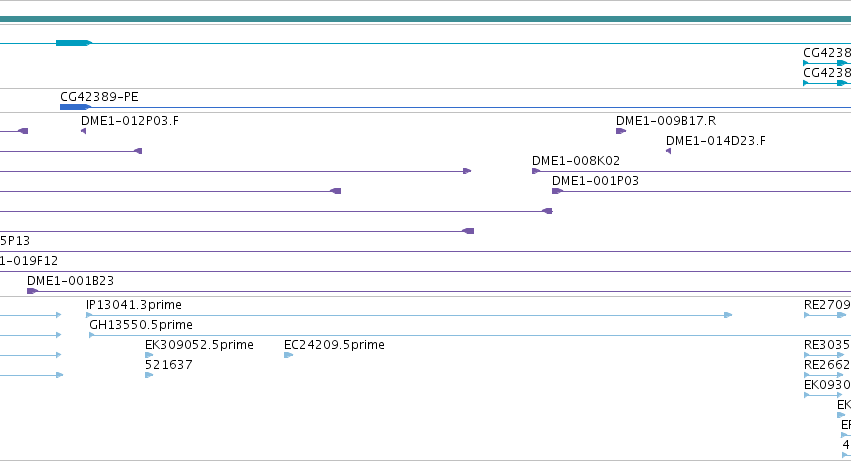Click the teal chromosome bar at the top
Viewport: 851px width, 461px height.
[426, 19]
